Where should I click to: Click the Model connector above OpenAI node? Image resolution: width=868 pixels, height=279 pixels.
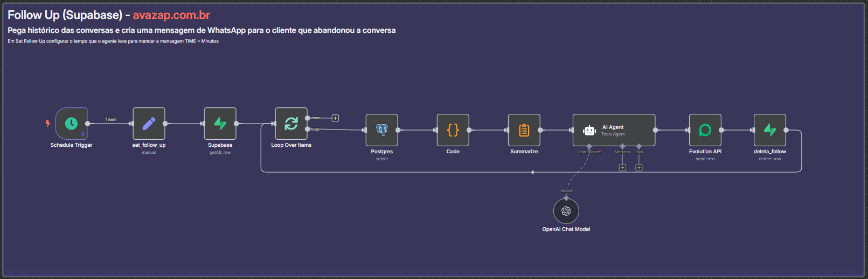(566, 198)
